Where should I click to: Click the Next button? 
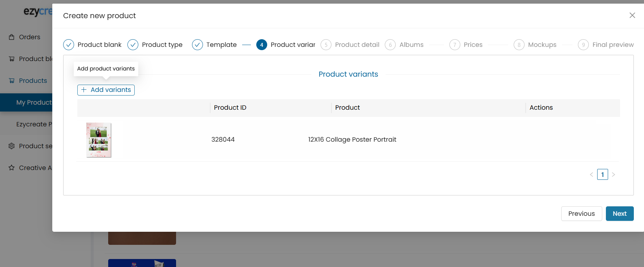coord(619,214)
